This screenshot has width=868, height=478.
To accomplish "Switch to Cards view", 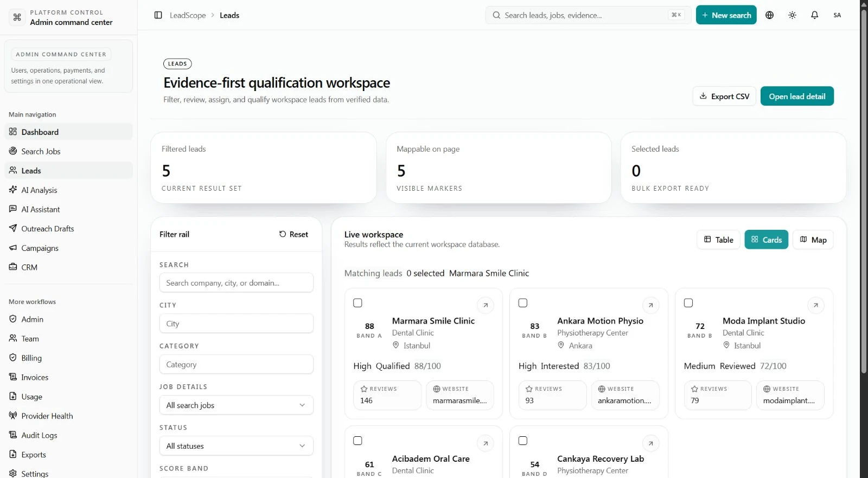I will [x=766, y=240].
